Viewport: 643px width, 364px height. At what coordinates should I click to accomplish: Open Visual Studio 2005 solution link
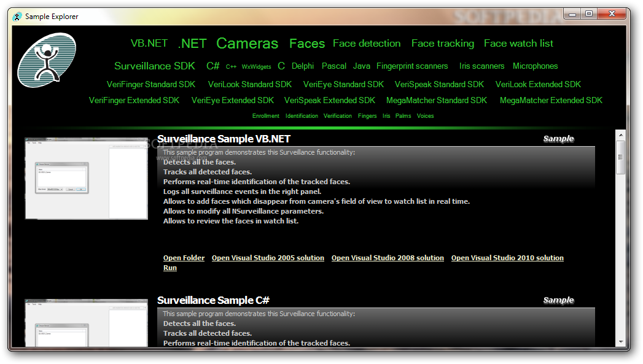click(268, 258)
